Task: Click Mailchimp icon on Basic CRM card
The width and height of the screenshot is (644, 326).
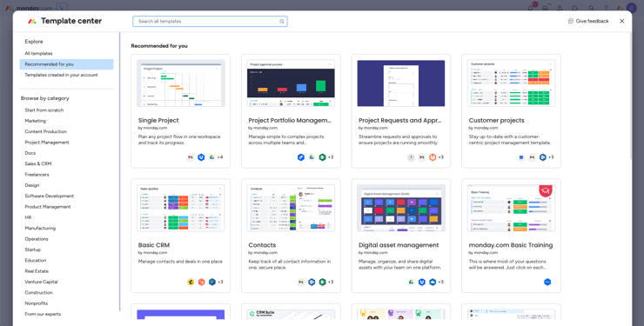Action: (191, 282)
